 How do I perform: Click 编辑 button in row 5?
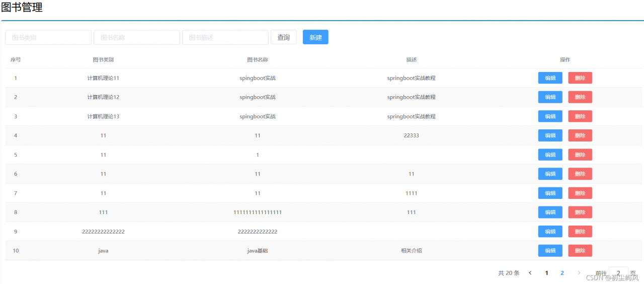click(x=550, y=155)
